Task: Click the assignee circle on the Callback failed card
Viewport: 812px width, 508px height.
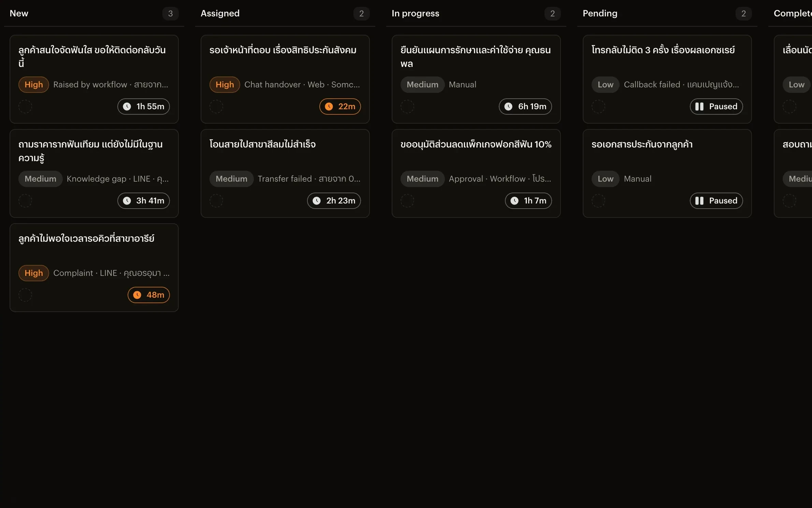Action: [x=598, y=107]
